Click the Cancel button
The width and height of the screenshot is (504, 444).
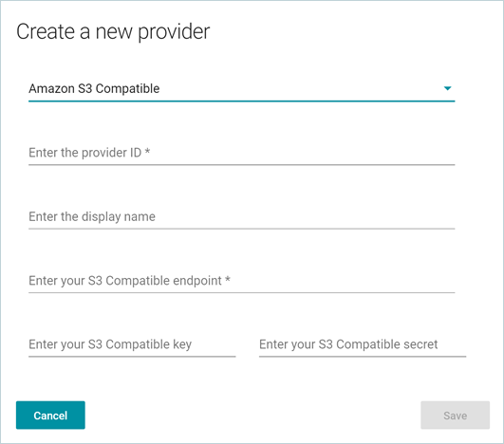tap(50, 416)
